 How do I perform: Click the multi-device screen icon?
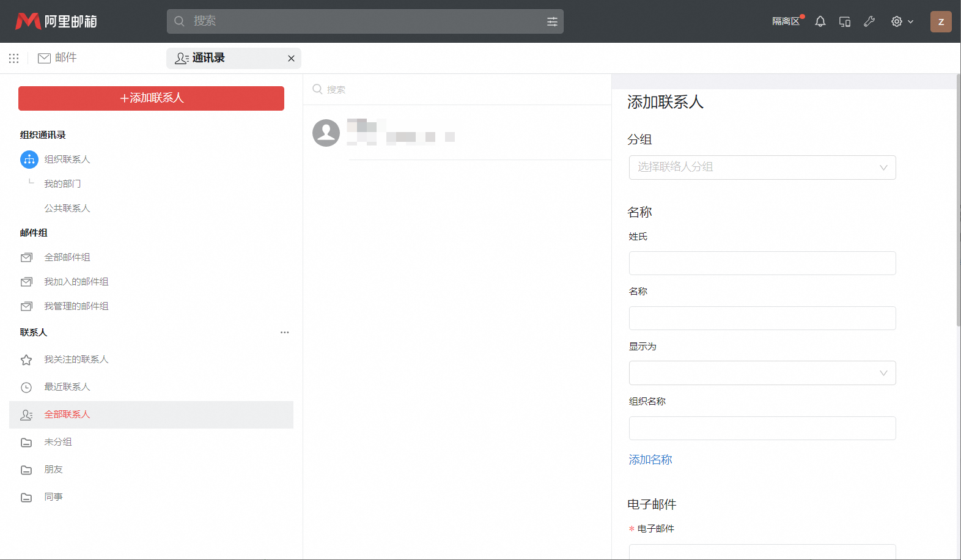[845, 21]
